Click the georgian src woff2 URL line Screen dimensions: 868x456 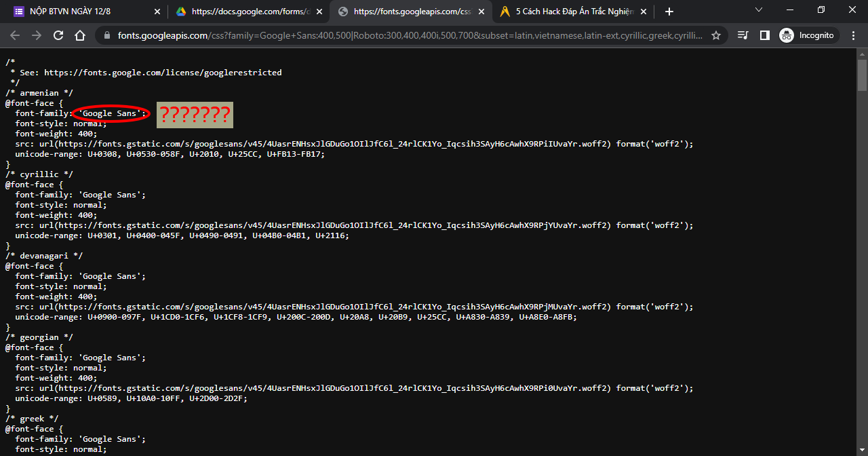point(354,388)
